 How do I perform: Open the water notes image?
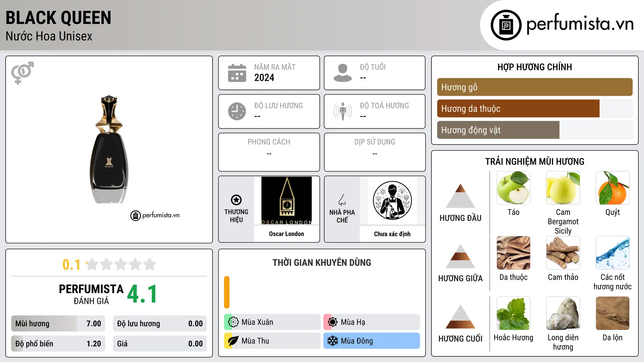point(613,253)
